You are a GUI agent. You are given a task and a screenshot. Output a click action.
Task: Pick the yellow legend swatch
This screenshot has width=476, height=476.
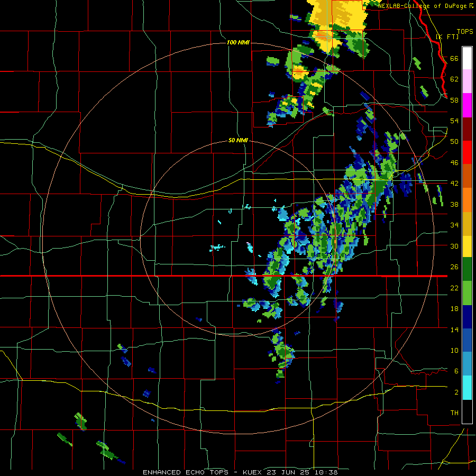click(467, 246)
